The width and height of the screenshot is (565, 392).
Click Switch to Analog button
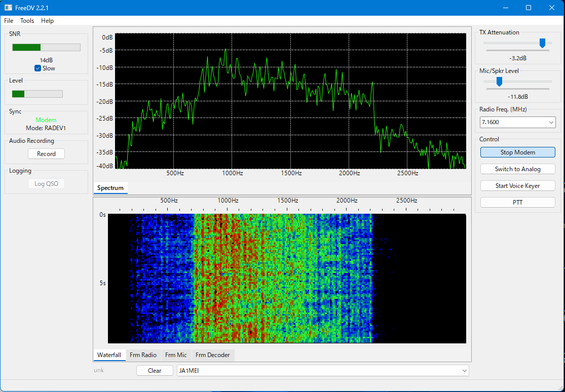517,169
